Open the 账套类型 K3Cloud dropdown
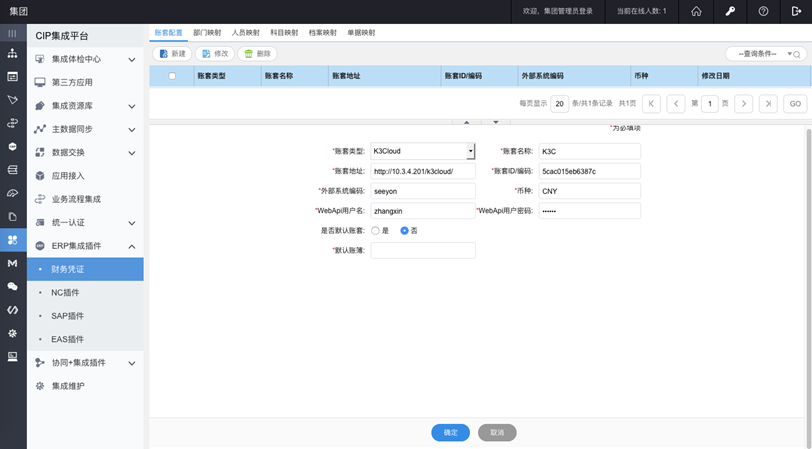812x449 pixels. (470, 151)
